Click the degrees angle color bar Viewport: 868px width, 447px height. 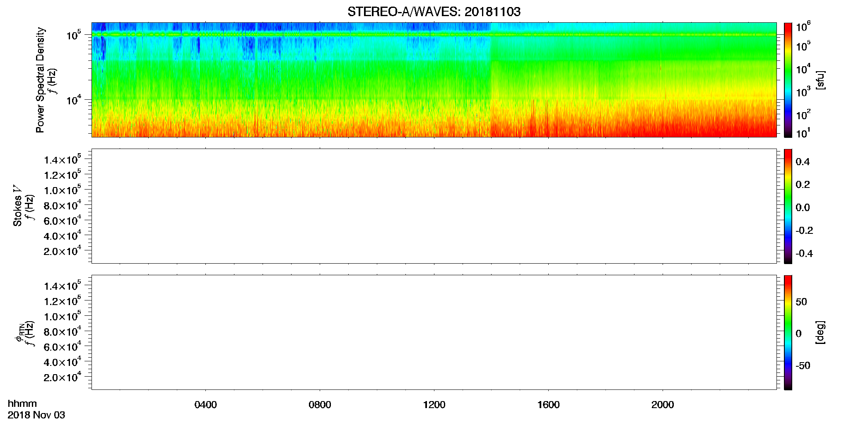788,332
